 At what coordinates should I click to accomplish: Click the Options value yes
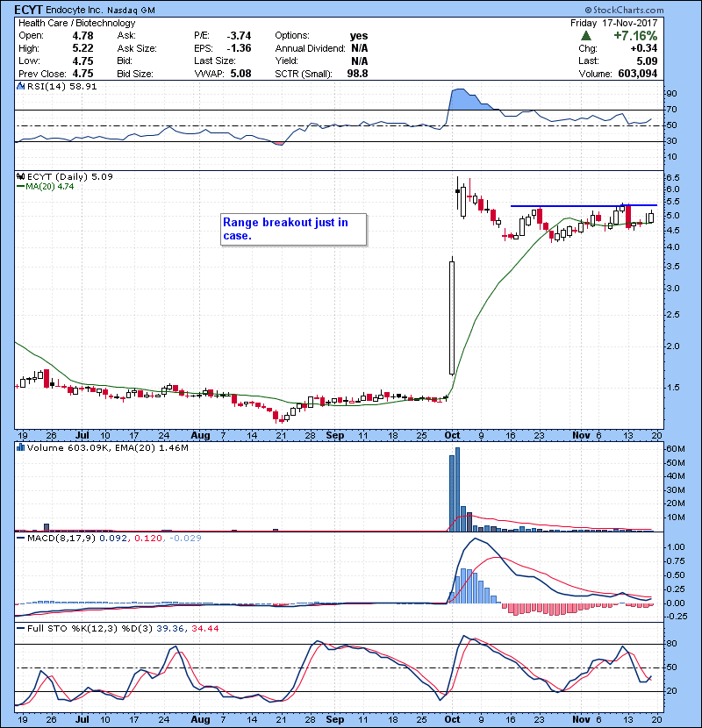coord(359,36)
